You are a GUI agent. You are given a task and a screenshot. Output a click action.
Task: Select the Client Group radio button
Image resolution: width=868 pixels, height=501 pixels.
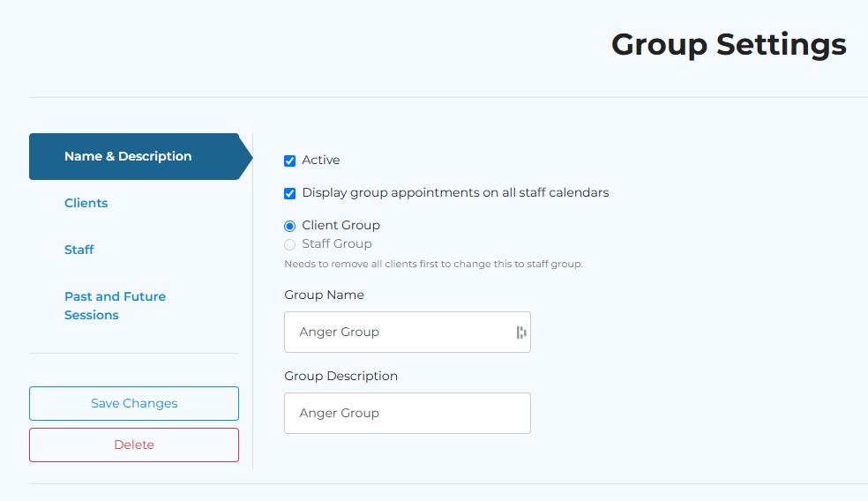click(x=289, y=226)
